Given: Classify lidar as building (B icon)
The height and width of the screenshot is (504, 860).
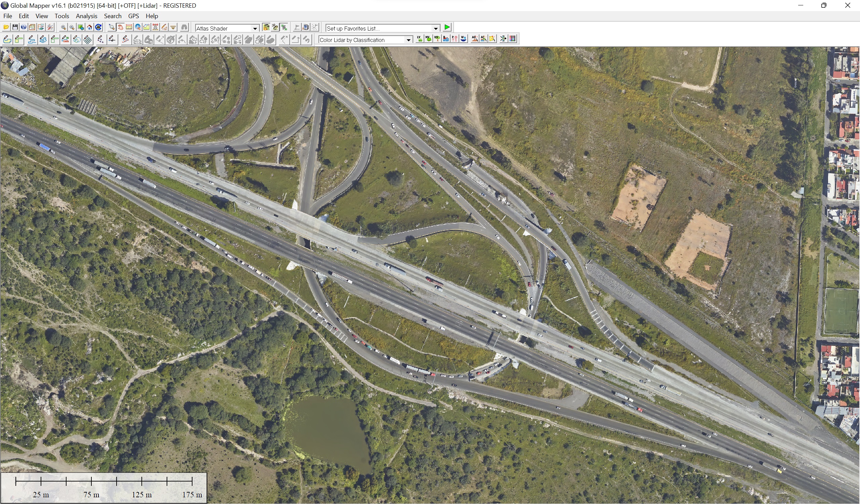Looking at the screenshot, I should tap(446, 39).
